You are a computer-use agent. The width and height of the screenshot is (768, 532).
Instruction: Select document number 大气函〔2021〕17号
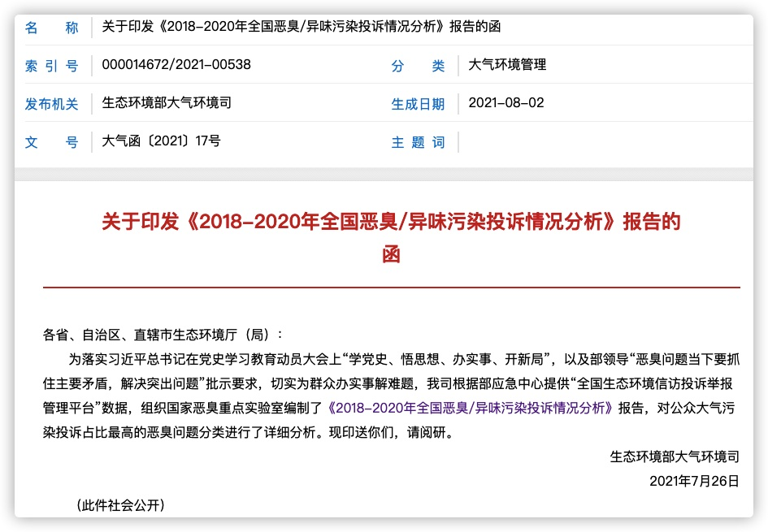(x=161, y=141)
